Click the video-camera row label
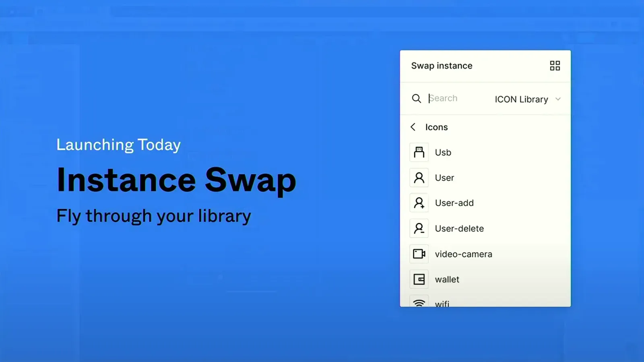 [x=464, y=254]
